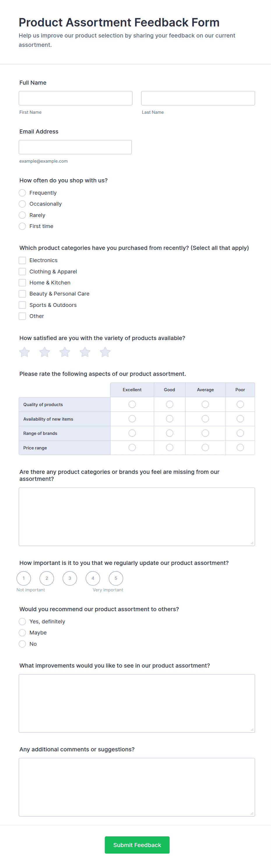
Task: Click the fourth star rating icon
Action: click(x=85, y=352)
